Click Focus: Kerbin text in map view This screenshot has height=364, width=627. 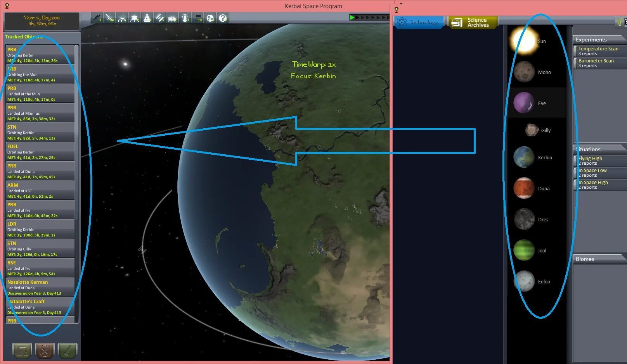tap(313, 76)
